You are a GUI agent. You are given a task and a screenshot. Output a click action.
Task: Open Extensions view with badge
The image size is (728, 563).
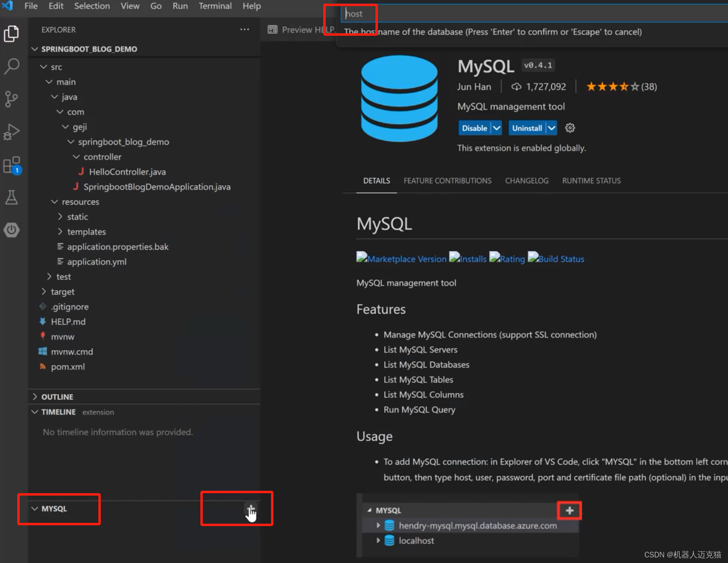pyautogui.click(x=12, y=165)
